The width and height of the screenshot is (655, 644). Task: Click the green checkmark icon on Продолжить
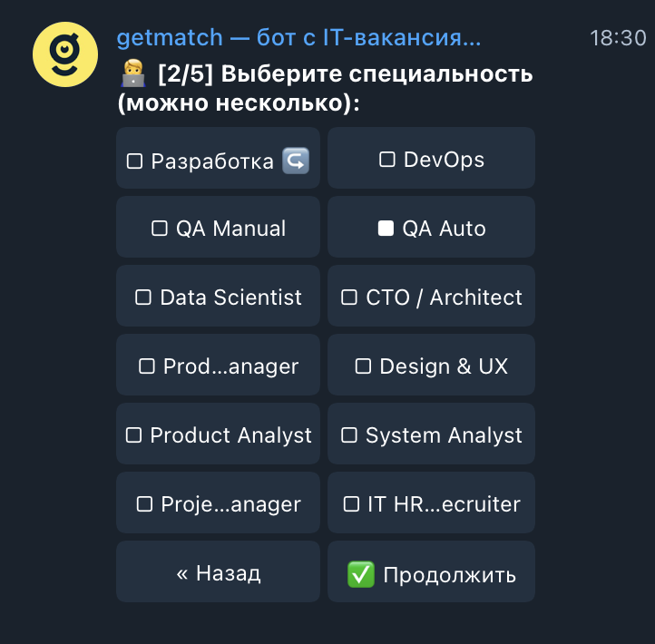(x=361, y=573)
